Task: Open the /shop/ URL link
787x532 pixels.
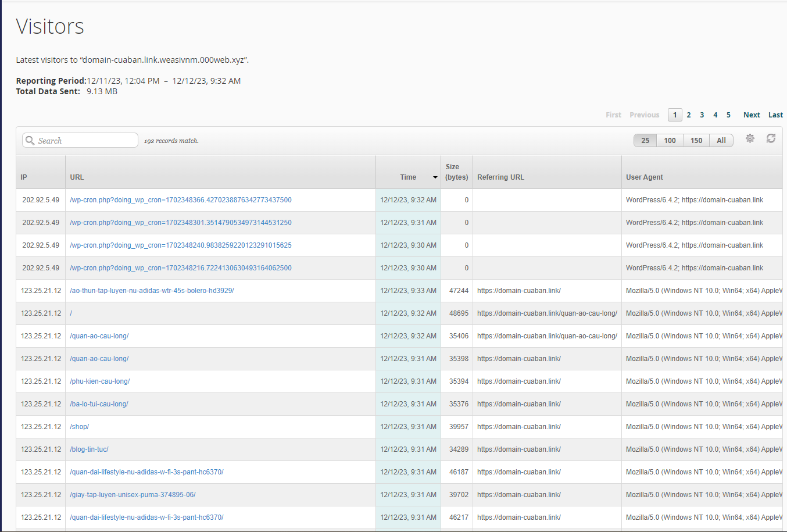Action: [80, 427]
